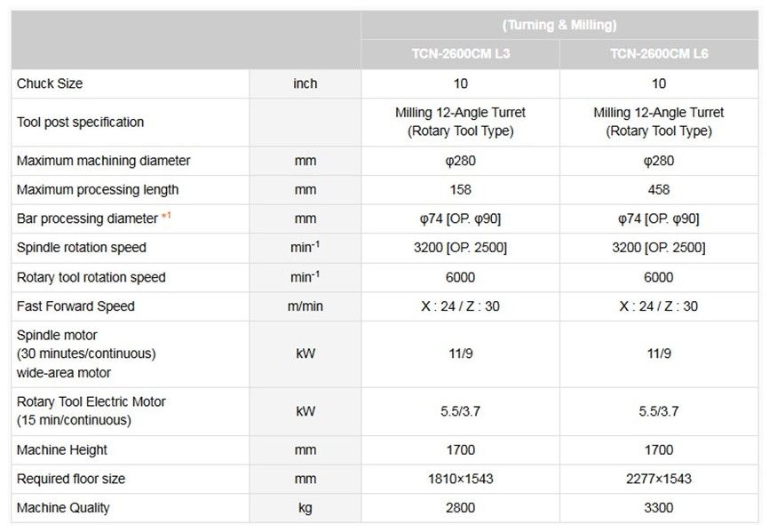Select the Spindle motor wide-area motor label
This screenshot has height=532, width=769.
coord(86,353)
